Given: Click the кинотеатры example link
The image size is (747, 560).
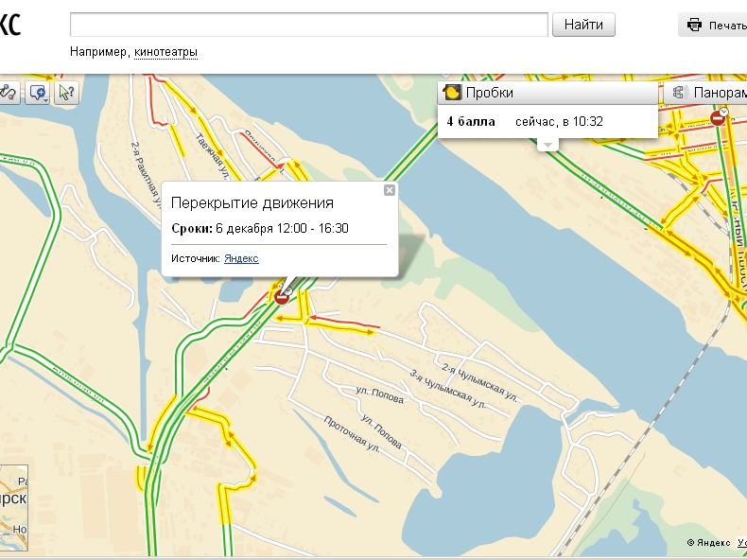Looking at the screenshot, I should (x=165, y=52).
